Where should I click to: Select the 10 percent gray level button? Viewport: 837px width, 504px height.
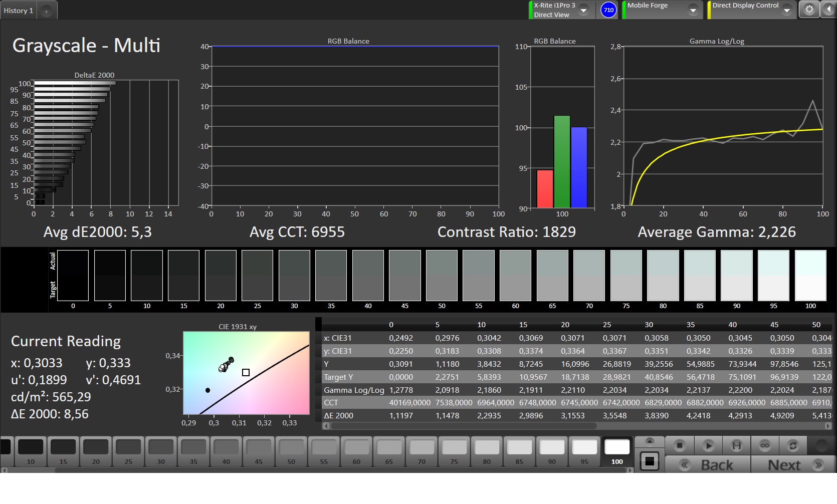[31, 451]
